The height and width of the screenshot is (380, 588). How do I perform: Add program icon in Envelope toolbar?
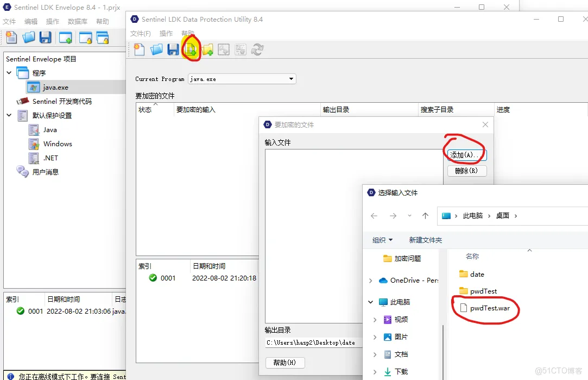pyautogui.click(x=65, y=38)
